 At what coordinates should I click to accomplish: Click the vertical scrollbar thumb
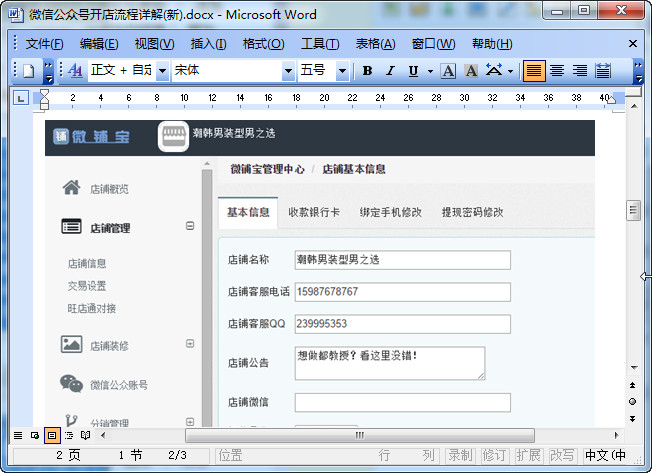click(633, 210)
